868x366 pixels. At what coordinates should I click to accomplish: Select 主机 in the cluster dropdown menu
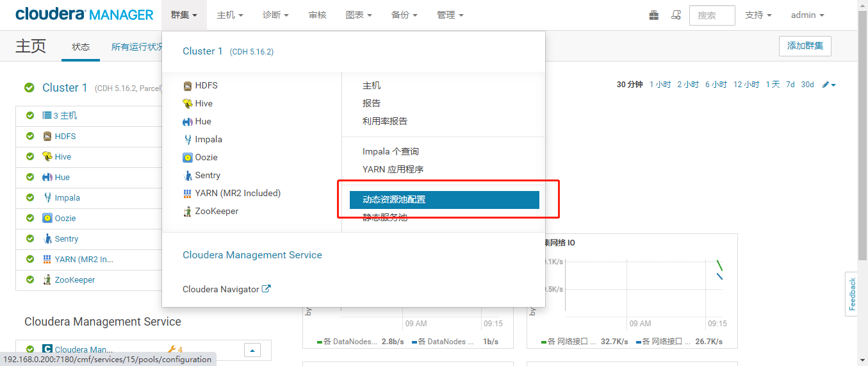point(372,85)
